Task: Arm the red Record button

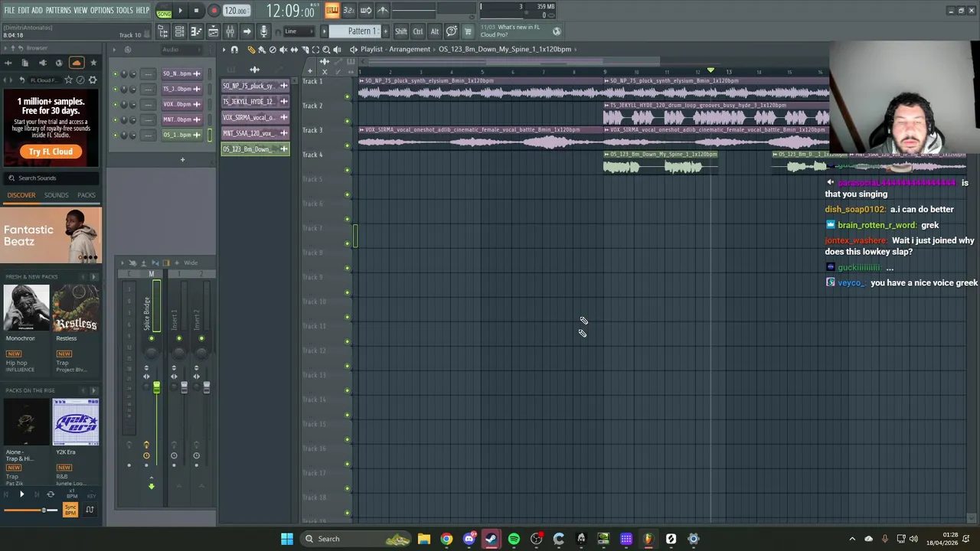Action: [x=214, y=11]
